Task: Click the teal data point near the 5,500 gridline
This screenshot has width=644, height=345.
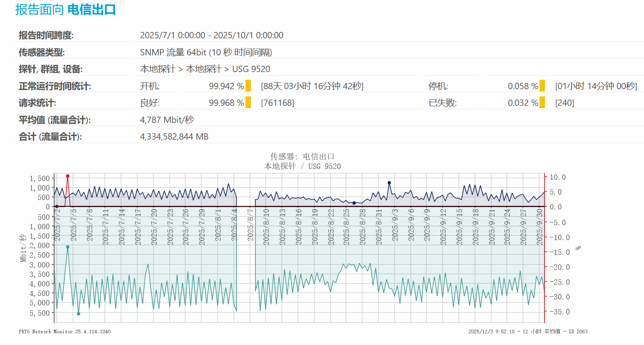Action: point(78,314)
